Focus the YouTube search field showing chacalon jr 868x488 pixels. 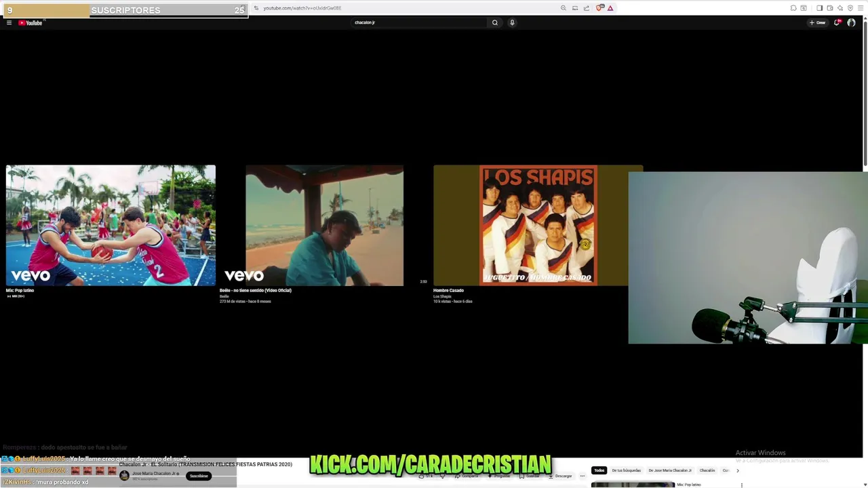point(419,22)
